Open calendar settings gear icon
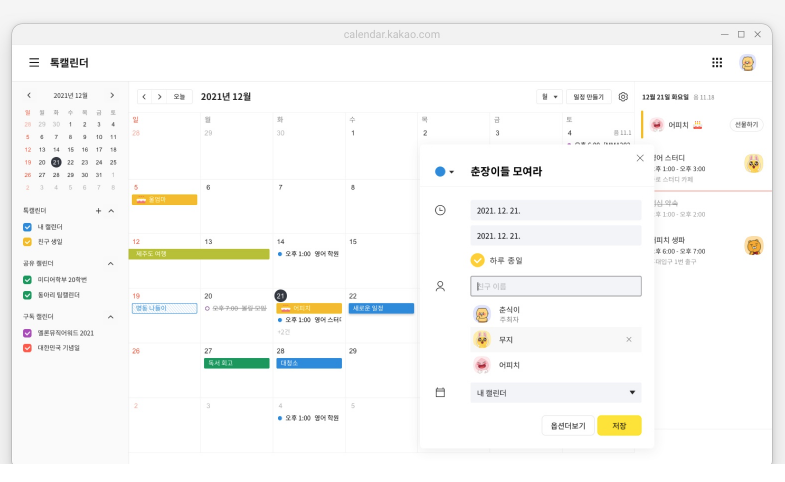785x482 pixels. pos(623,97)
